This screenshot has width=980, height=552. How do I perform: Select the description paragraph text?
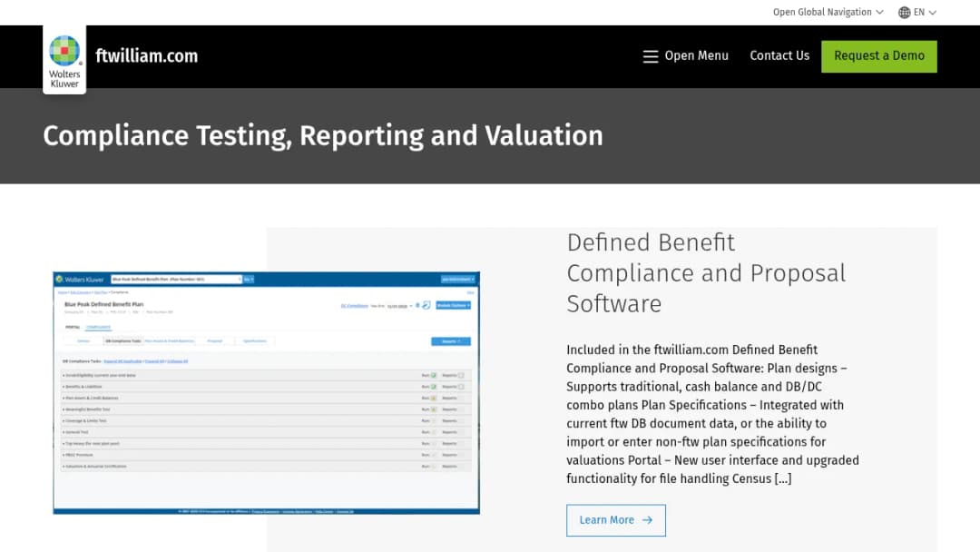[712, 414]
